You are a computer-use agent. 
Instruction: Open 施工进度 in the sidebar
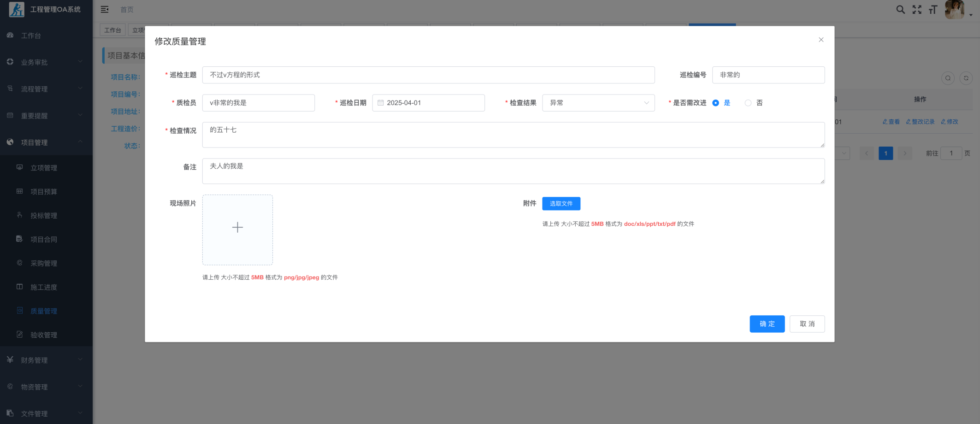click(44, 287)
